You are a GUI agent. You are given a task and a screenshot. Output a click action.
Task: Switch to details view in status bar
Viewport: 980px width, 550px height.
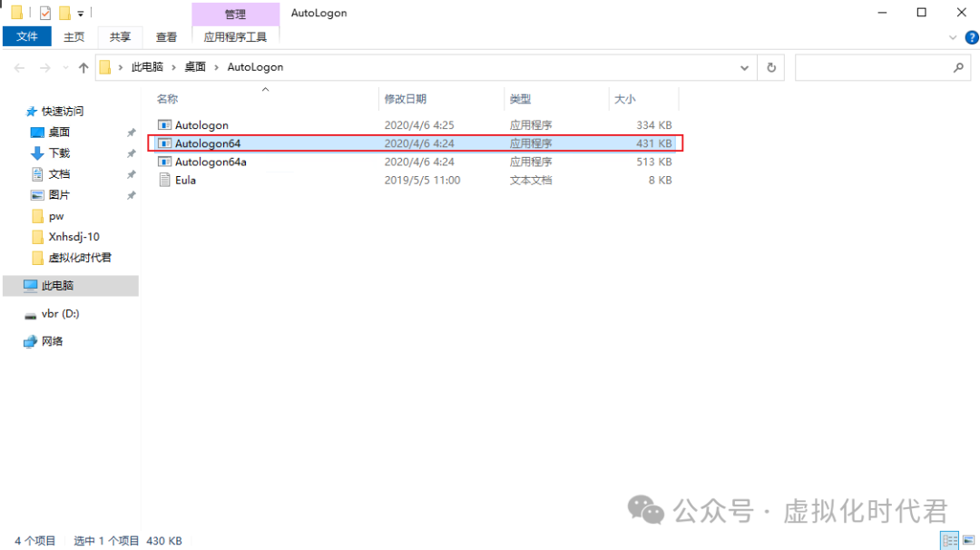coord(949,540)
